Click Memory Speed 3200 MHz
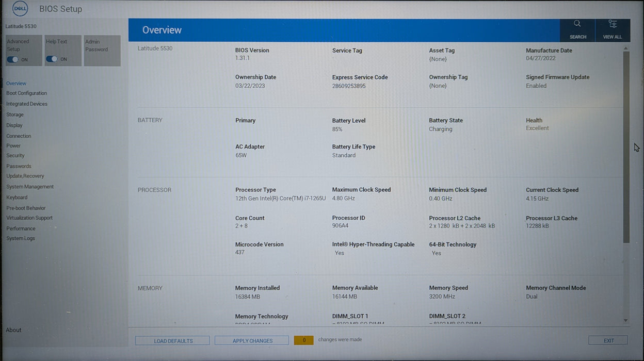 coord(442,297)
